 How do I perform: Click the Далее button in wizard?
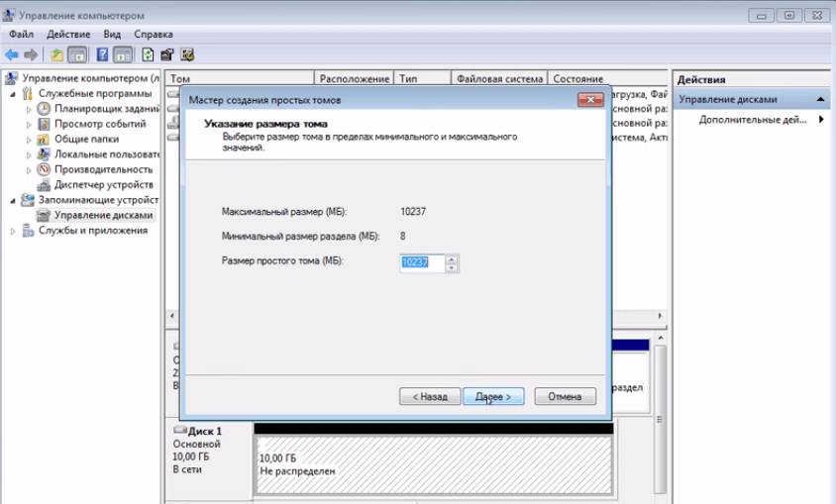493,396
